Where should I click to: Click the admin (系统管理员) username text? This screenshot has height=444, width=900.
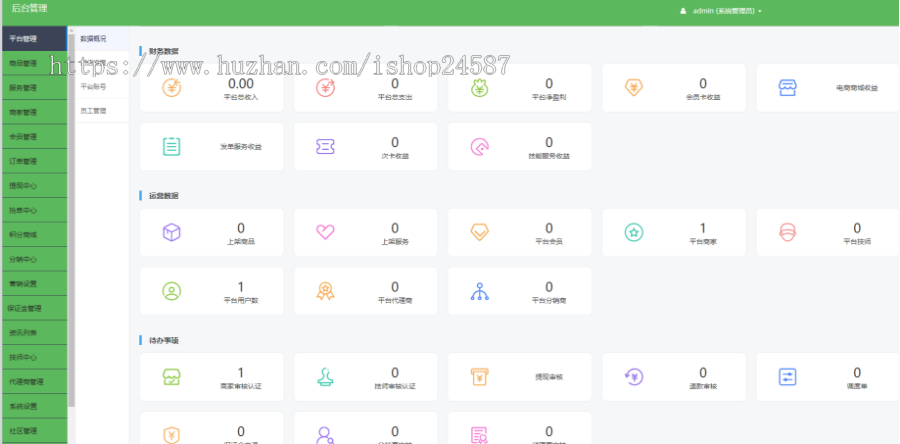tap(724, 11)
